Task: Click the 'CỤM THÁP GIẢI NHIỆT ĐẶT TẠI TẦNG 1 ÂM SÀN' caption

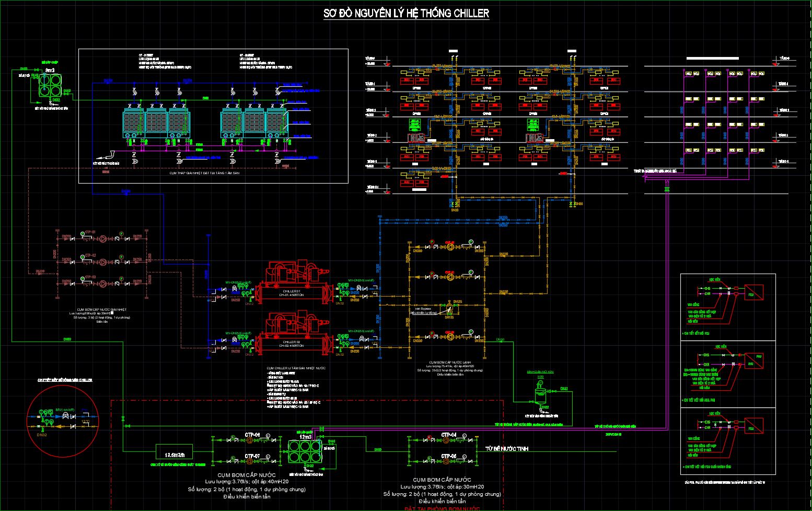Action: (204, 172)
